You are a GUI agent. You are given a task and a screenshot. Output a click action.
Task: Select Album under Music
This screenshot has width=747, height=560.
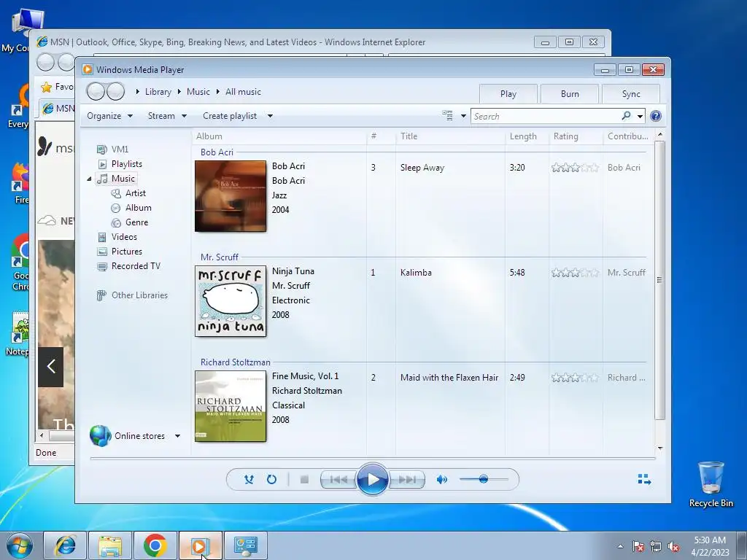131,208
